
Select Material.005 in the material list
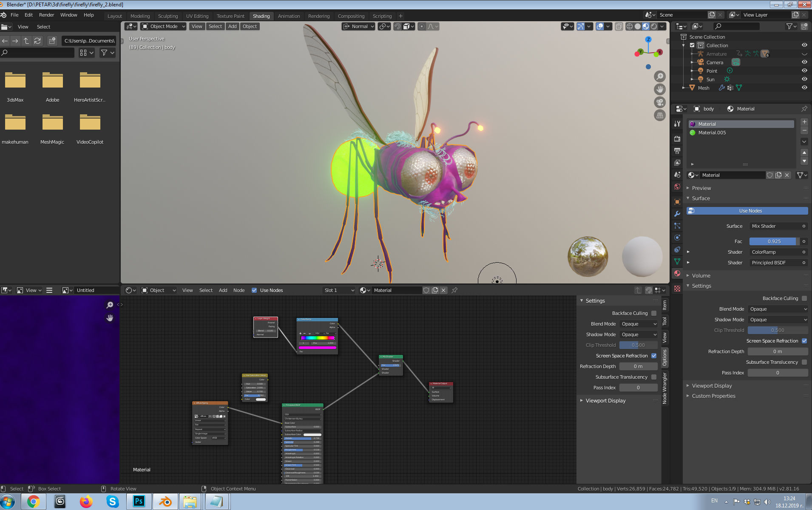[711, 133]
